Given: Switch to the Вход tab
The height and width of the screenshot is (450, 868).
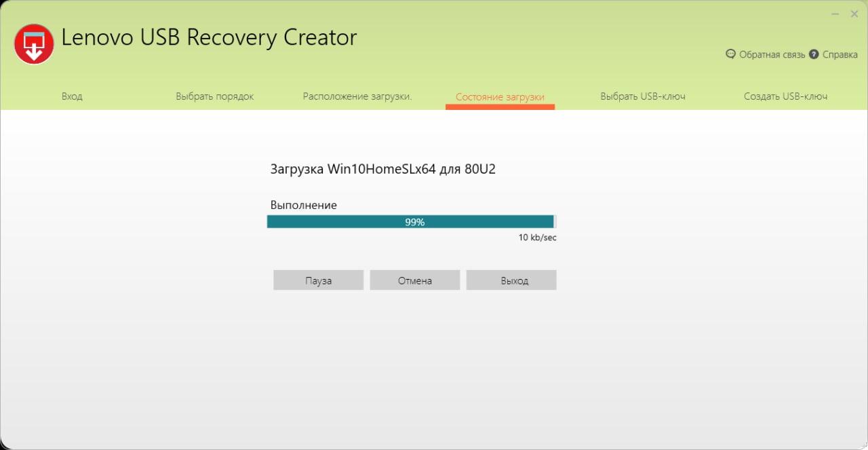Looking at the screenshot, I should [72, 96].
